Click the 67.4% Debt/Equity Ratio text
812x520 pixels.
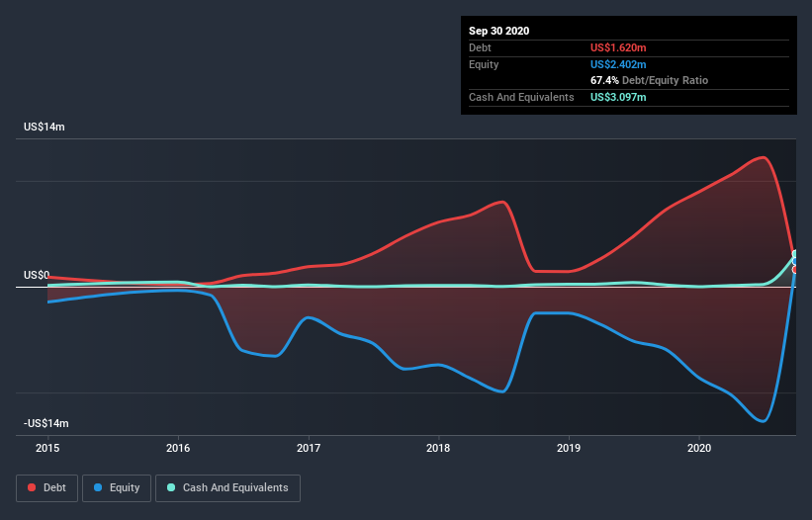tap(650, 80)
